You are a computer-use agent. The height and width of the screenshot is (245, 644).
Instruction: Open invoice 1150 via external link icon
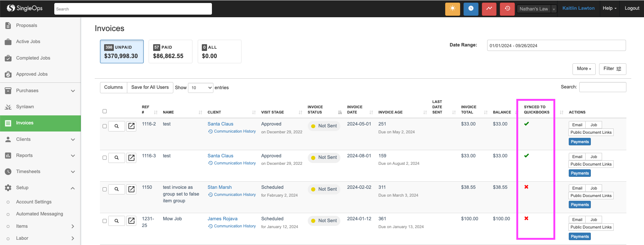(x=131, y=189)
